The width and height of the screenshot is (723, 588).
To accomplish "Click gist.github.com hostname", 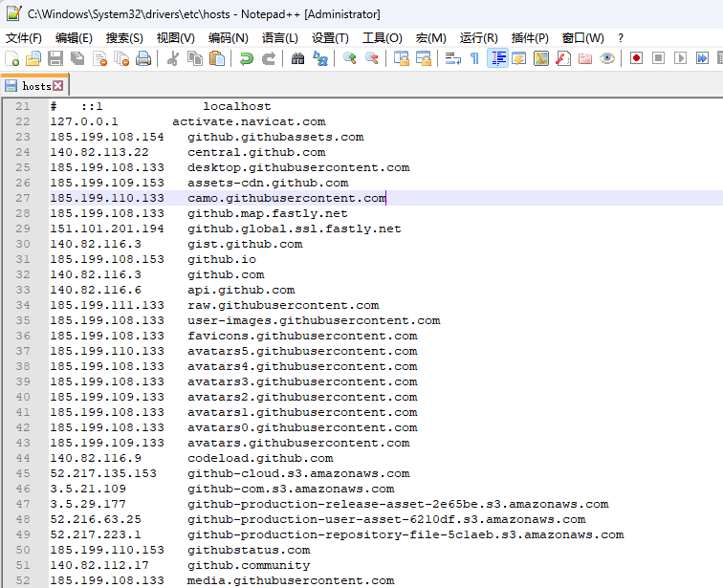I will (245, 244).
